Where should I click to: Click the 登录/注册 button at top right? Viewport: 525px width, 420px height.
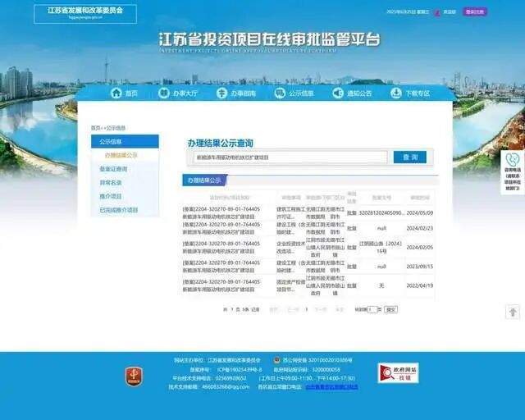[x=474, y=12]
